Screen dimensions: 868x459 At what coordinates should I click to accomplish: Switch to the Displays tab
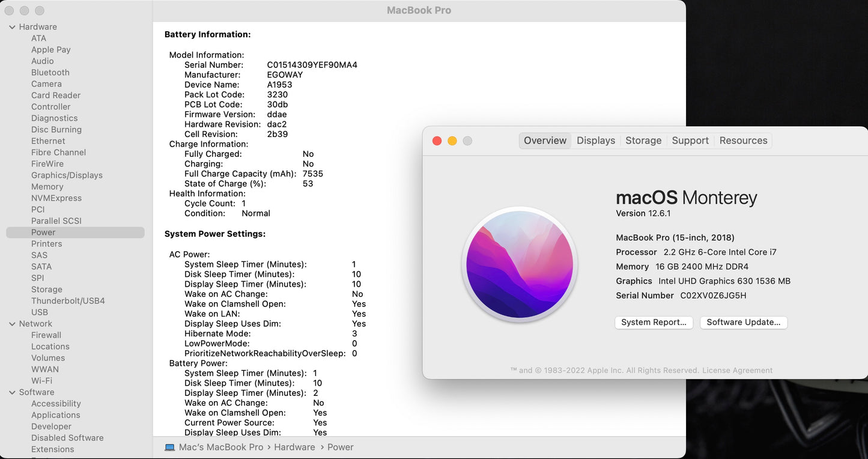pyautogui.click(x=596, y=141)
